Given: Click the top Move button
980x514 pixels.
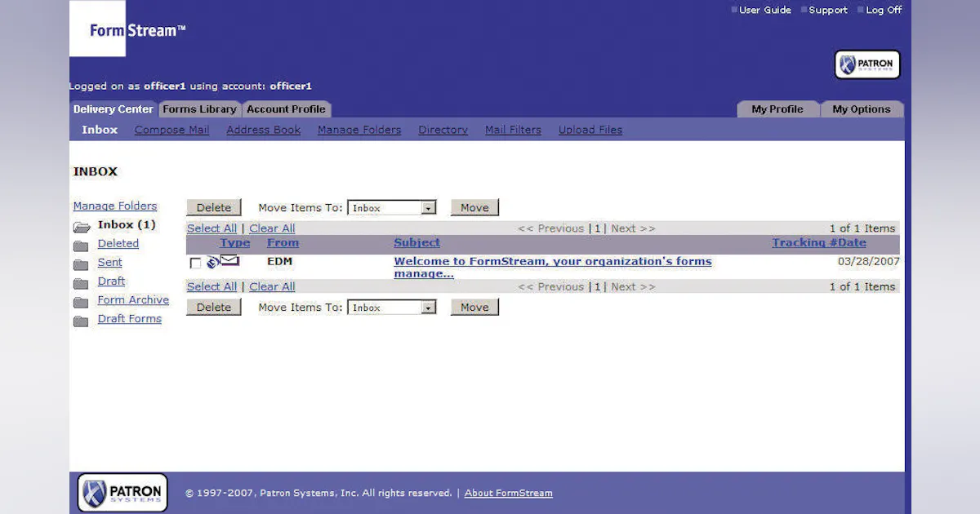Looking at the screenshot, I should pyautogui.click(x=474, y=208).
